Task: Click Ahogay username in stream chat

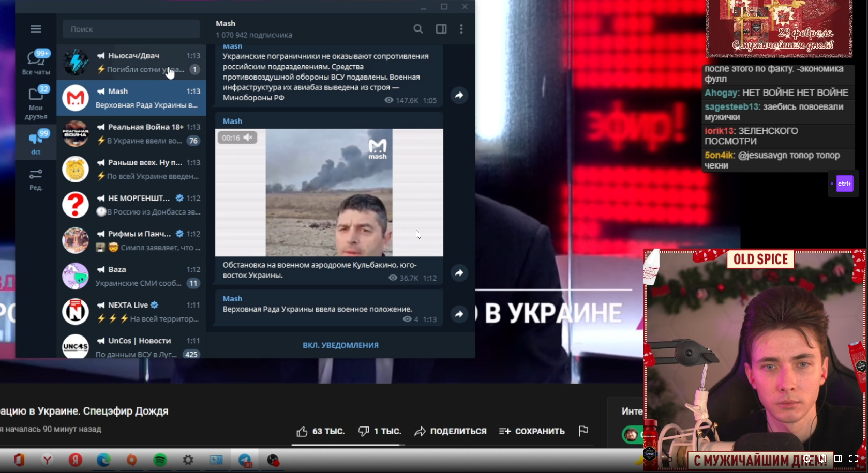Action: 721,93
